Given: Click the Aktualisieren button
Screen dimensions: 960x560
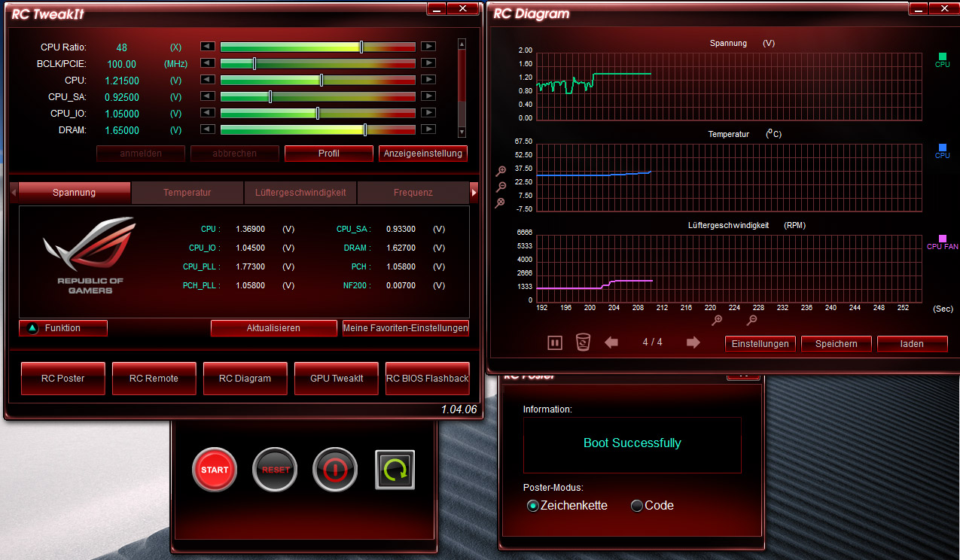Looking at the screenshot, I should tap(274, 328).
